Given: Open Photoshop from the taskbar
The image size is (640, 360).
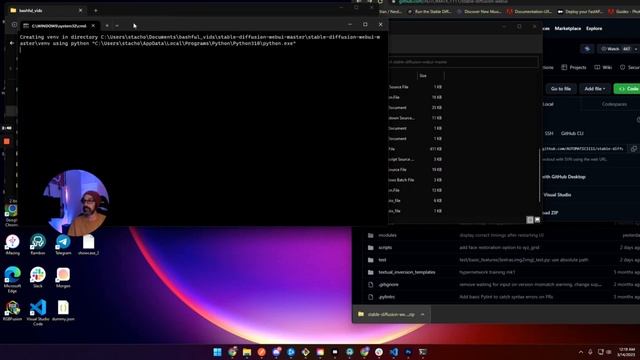Looking at the screenshot, I should 408,352.
